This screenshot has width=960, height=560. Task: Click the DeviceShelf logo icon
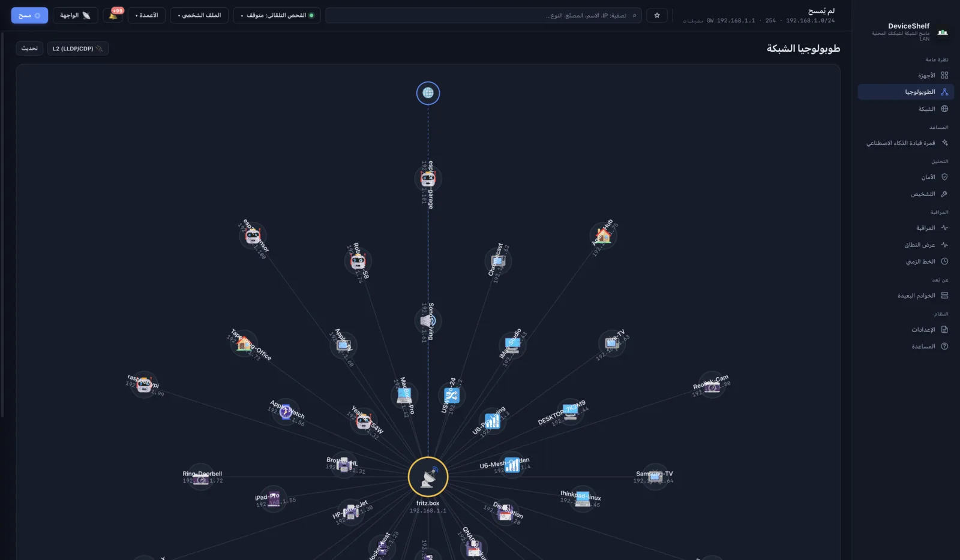943,32
